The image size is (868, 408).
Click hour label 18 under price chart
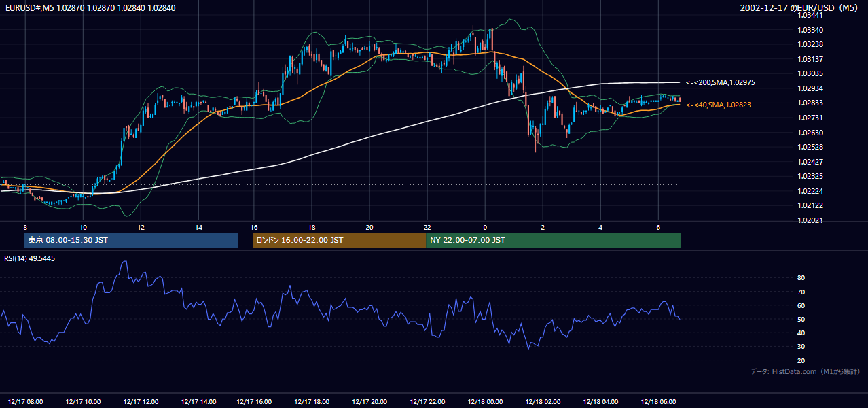point(312,227)
